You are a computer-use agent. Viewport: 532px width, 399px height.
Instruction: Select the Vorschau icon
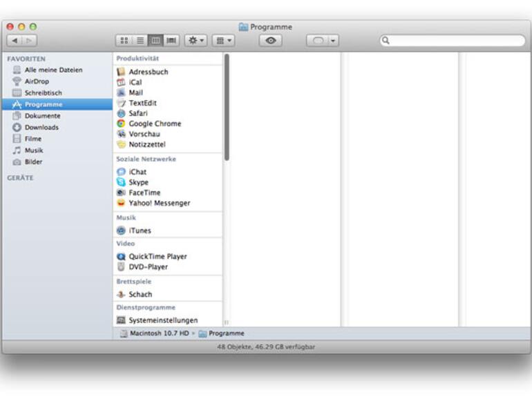pyautogui.click(x=121, y=134)
